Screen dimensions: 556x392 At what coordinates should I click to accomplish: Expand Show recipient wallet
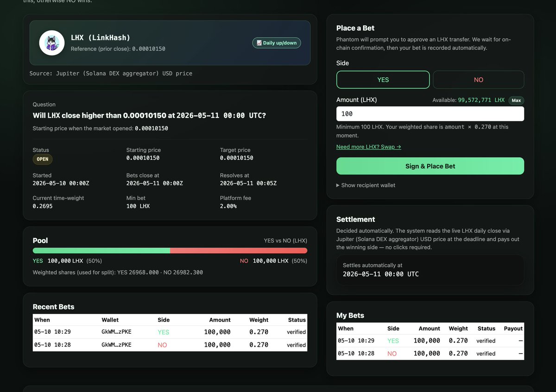click(x=366, y=185)
